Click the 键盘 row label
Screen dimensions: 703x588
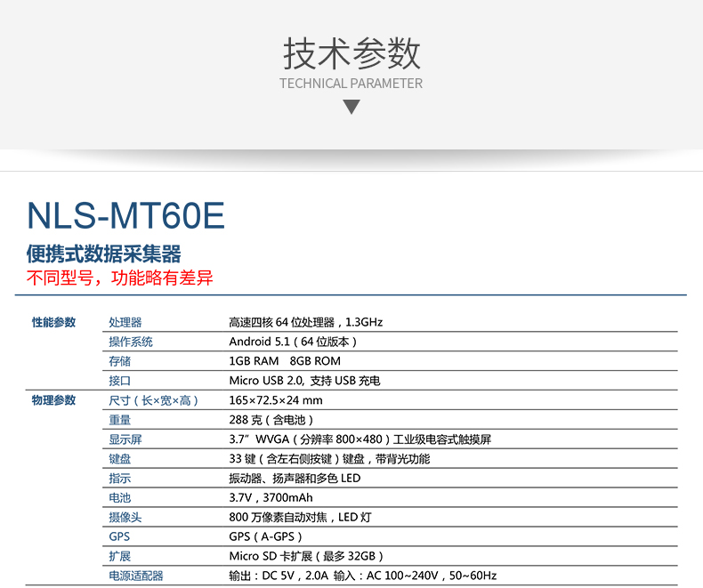point(120,459)
